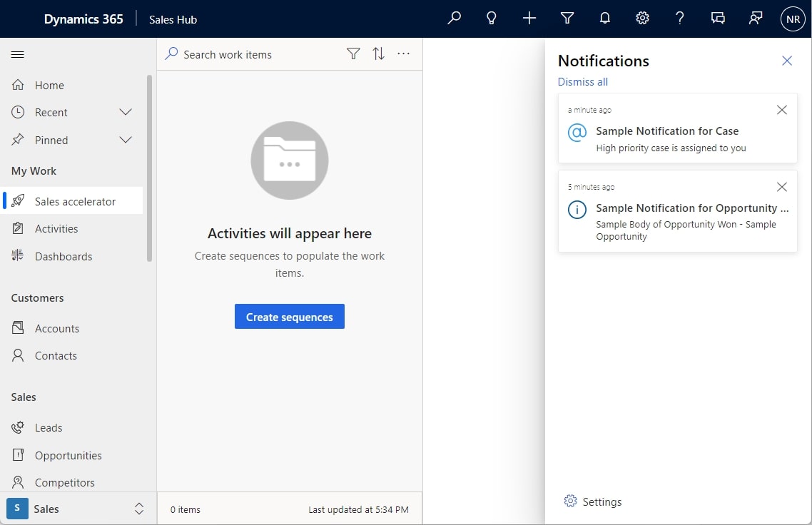
Task: Open Dynamics 365 search
Action: coord(454,18)
